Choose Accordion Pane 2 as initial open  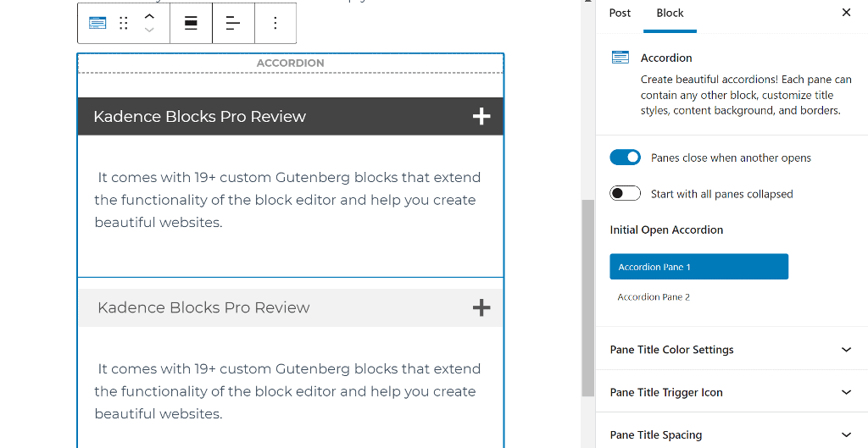(x=654, y=297)
